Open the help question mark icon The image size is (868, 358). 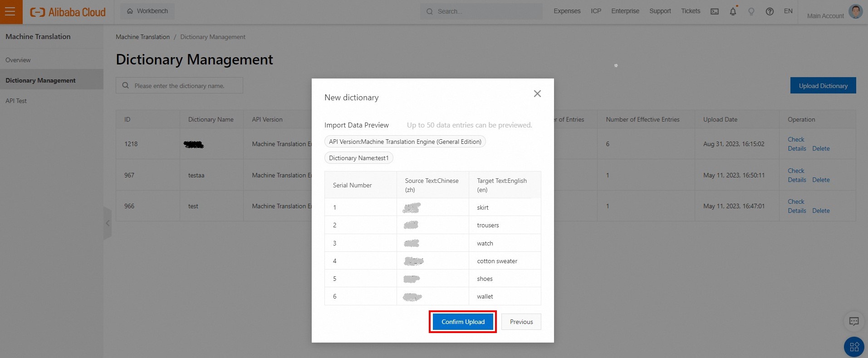point(770,11)
